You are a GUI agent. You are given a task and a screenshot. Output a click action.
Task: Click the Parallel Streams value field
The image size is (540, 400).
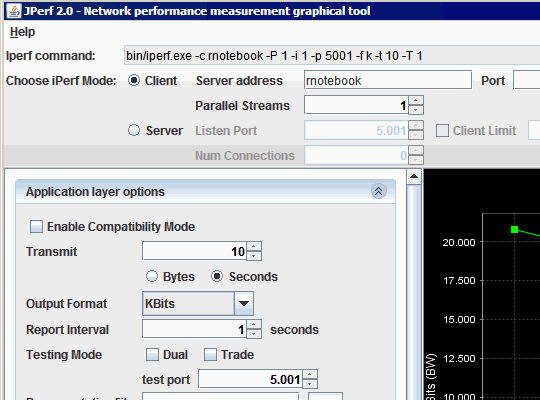coord(356,105)
